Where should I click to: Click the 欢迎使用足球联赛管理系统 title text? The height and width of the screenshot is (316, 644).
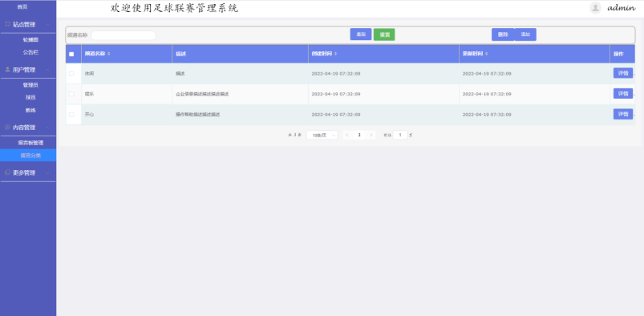click(x=174, y=8)
